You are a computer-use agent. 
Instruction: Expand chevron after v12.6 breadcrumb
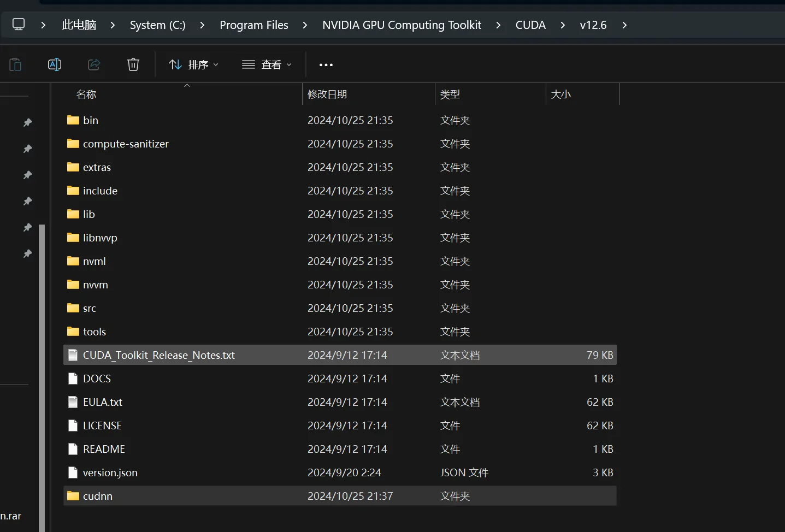click(624, 25)
